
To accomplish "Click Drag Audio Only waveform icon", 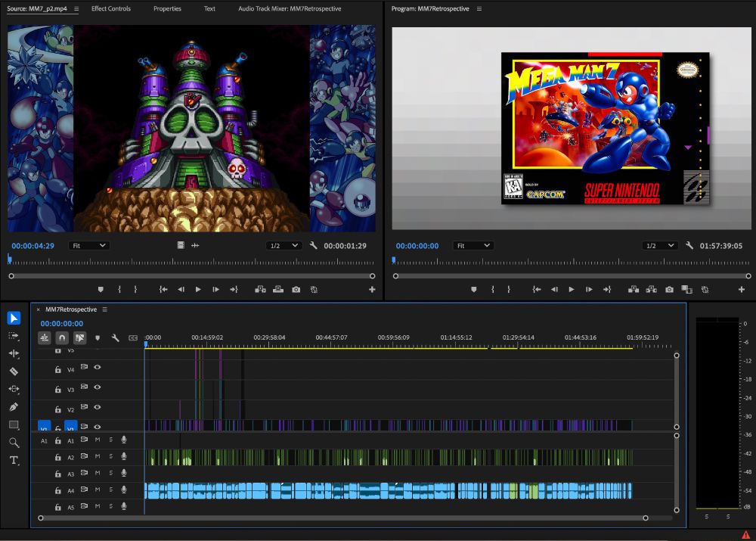I will (195, 246).
